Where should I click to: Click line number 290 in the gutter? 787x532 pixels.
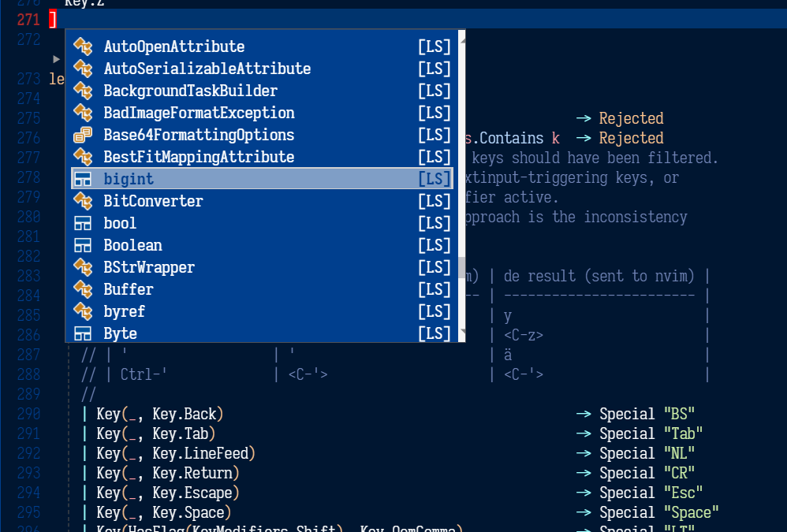coord(28,414)
